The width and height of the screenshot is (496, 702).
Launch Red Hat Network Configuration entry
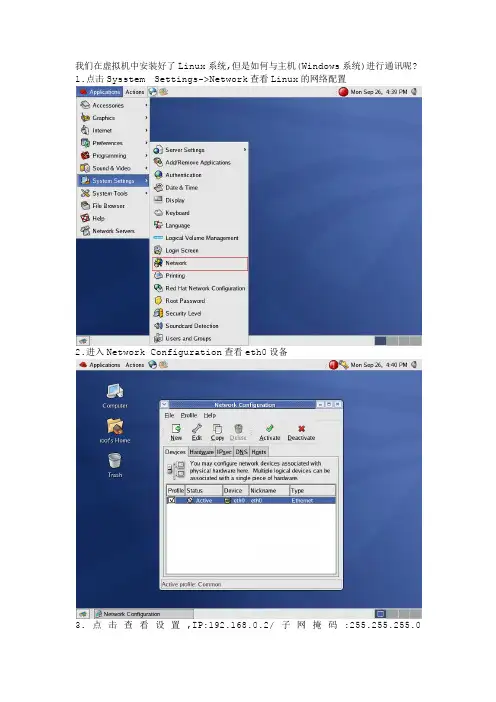point(198,288)
